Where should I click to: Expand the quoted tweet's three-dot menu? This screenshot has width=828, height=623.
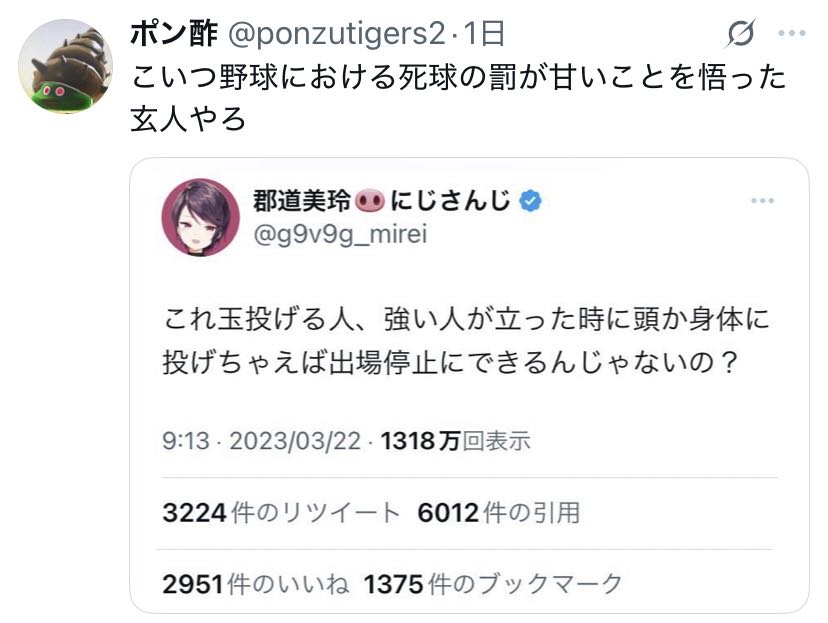coord(762,201)
